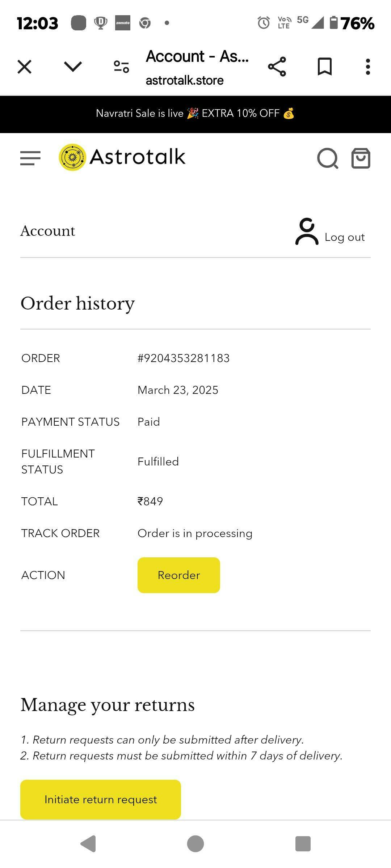Screen dimensions: 391x868
Task: Tap the Android home button
Action: pyautogui.click(x=195, y=844)
